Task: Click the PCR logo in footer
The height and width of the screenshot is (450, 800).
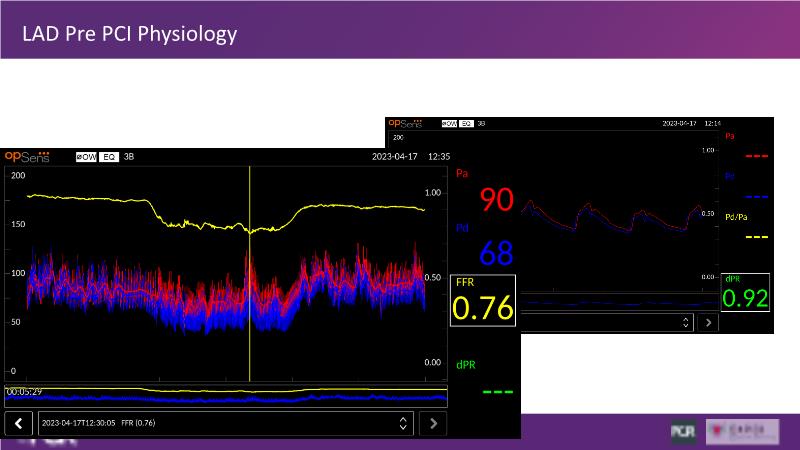Action: click(x=685, y=431)
